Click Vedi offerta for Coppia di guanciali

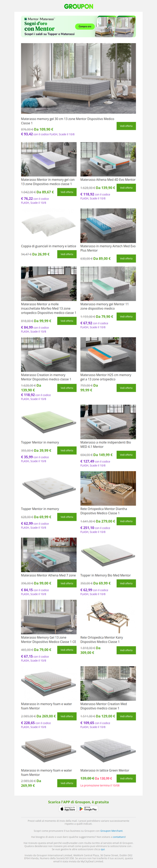coord(67,254)
